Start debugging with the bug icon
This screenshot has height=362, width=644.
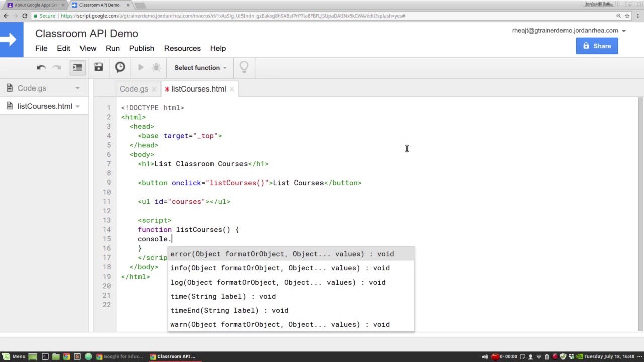156,67
